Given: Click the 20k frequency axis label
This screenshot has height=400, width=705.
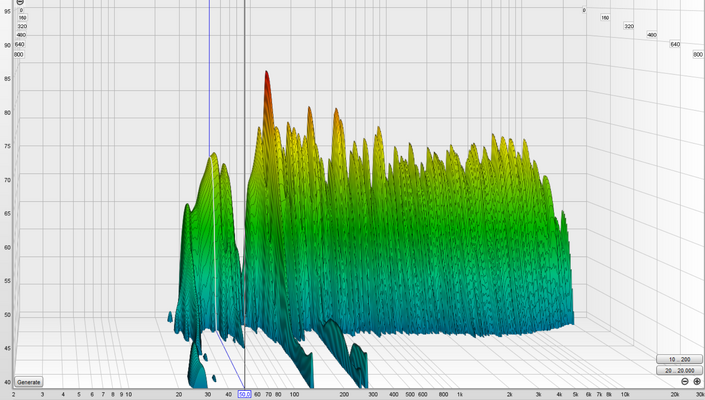Looking at the screenshot, I should (x=675, y=395).
